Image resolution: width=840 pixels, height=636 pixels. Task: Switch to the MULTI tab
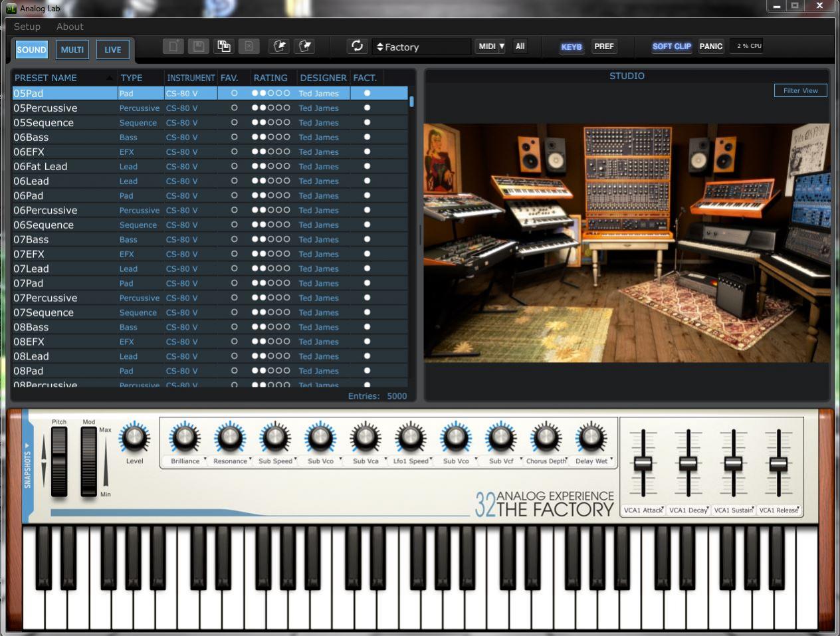[x=72, y=49]
